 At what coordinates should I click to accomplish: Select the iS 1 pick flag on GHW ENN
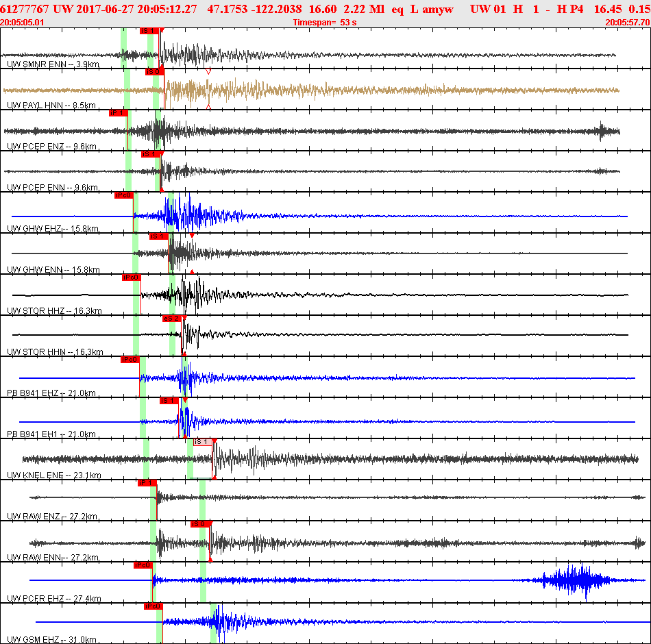tap(158, 236)
